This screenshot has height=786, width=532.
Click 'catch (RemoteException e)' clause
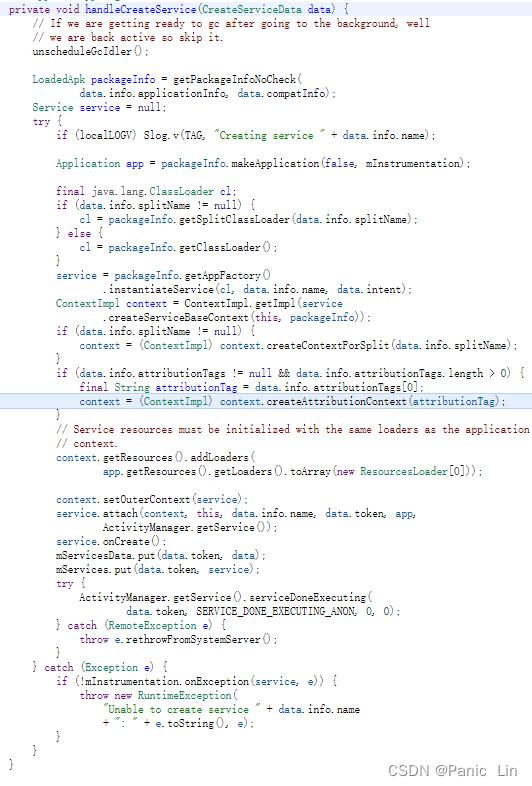coord(140,626)
